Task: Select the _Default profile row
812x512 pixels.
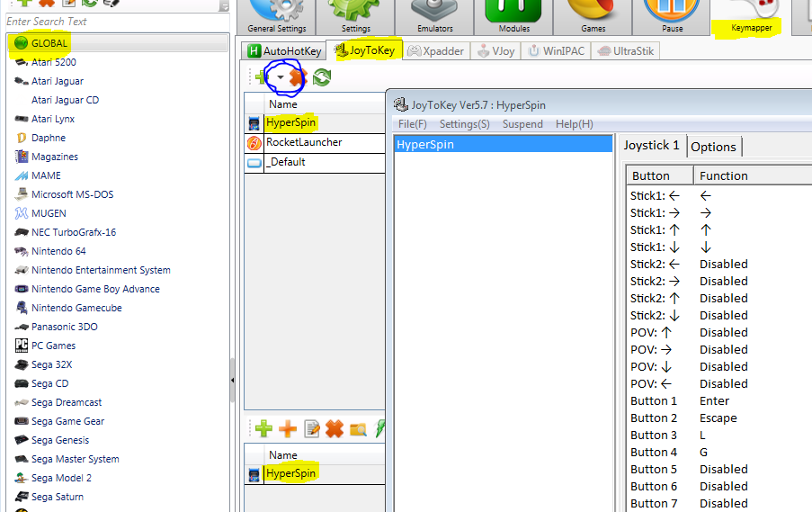Action: point(315,163)
